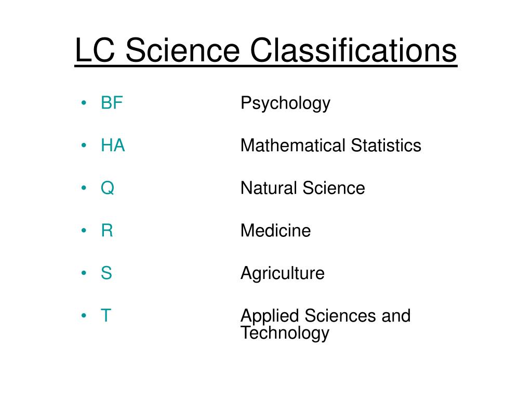Click the Agriculture label
Screen dimensions: 532x399
click(283, 273)
